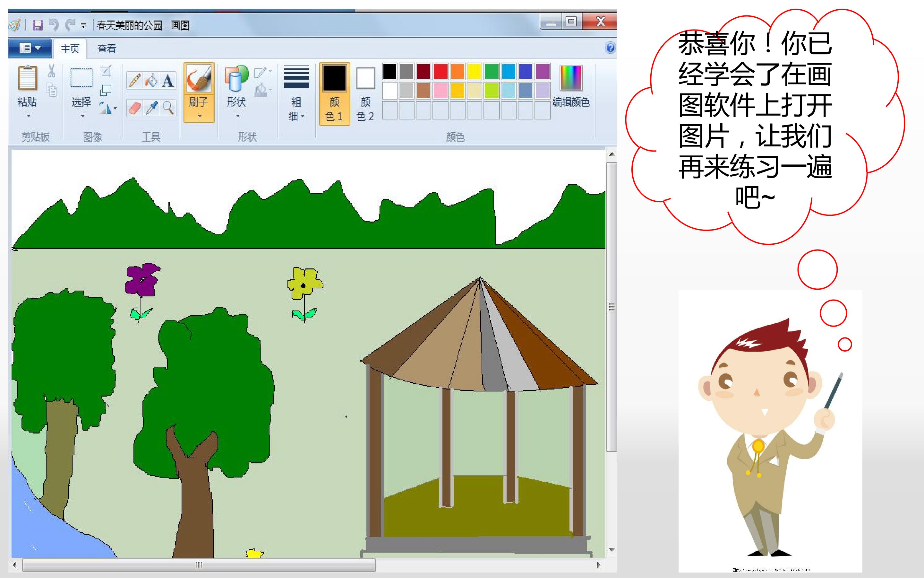This screenshot has width=924, height=578.
Task: Pick the white color swatch
Action: tap(390, 91)
